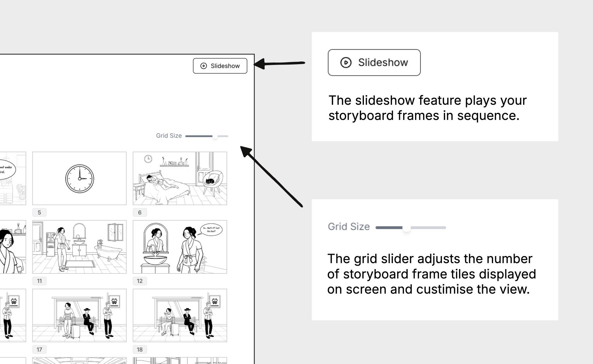Open storyboard frame 5 with the clock
This screenshot has width=593, height=364.
coord(79,178)
